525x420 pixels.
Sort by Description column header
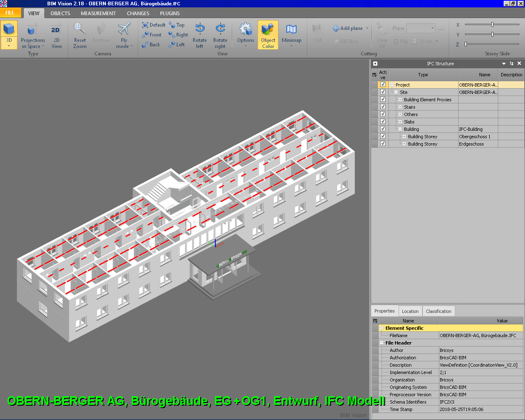point(511,75)
